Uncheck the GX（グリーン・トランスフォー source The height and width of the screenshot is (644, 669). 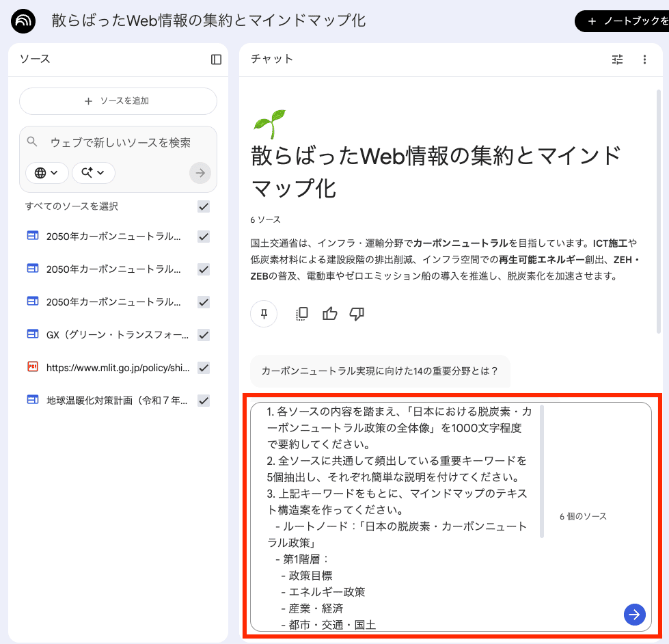tap(203, 335)
